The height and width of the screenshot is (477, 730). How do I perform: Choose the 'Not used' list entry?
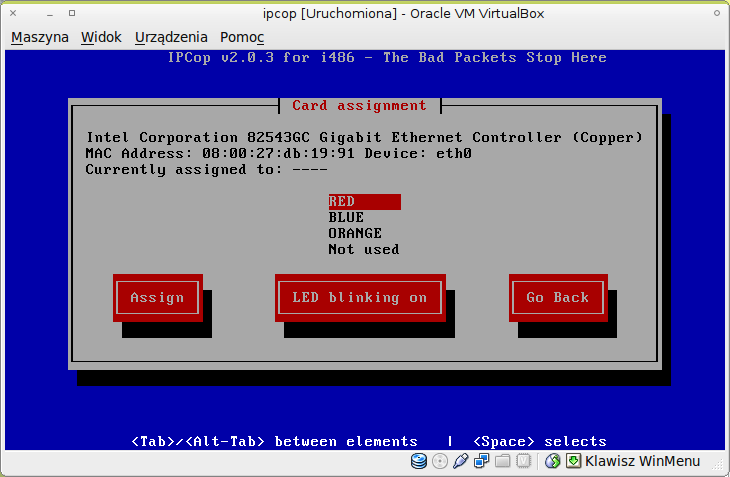[x=363, y=250]
